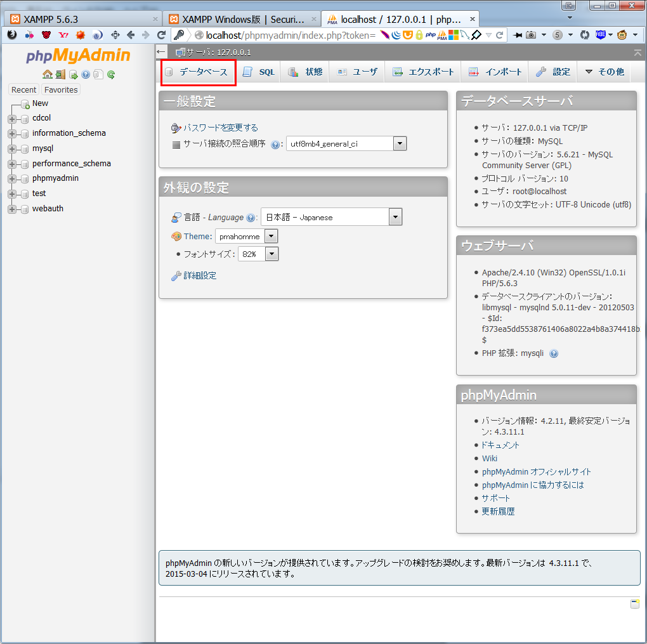
Task: Click the browser back arrow button
Action: [131, 35]
